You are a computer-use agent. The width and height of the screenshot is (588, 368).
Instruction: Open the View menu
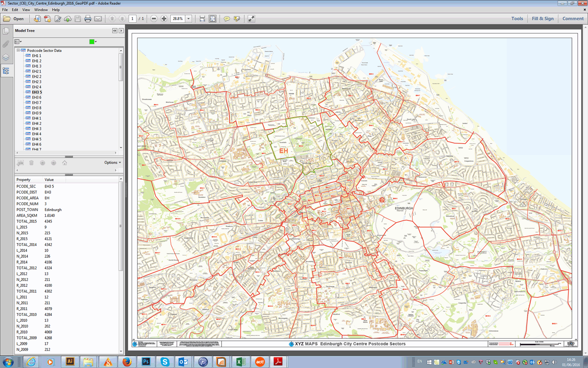26,10
